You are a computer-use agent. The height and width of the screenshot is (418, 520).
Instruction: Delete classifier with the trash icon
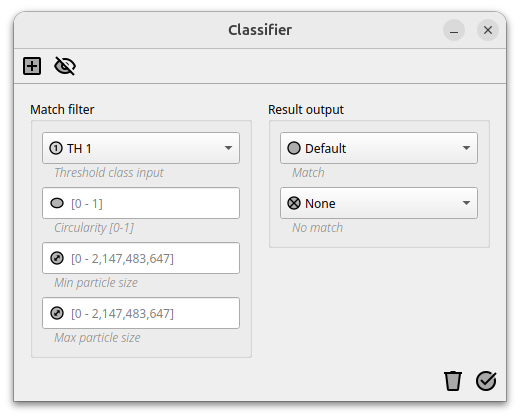(x=453, y=381)
